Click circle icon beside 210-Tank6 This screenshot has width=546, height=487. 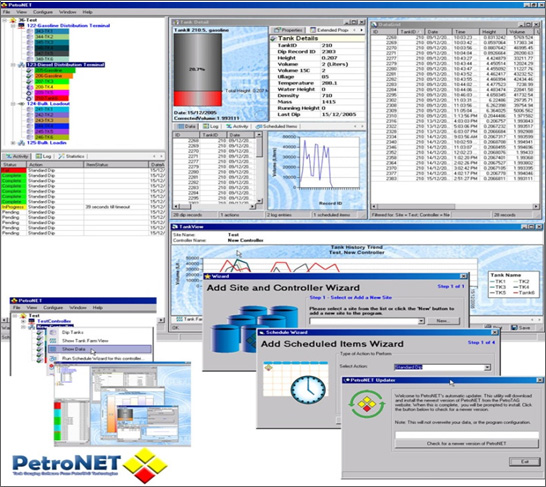tap(30, 99)
